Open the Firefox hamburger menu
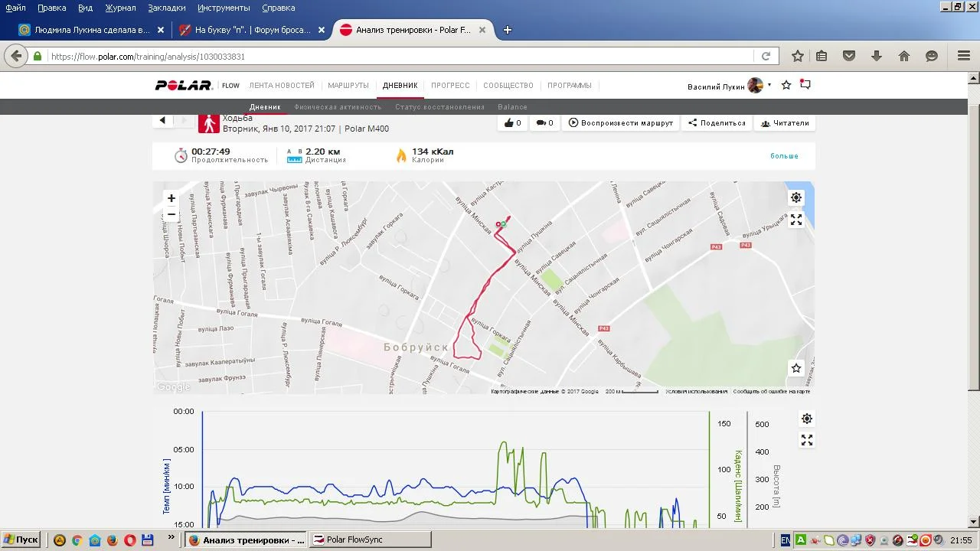 pyautogui.click(x=964, y=56)
